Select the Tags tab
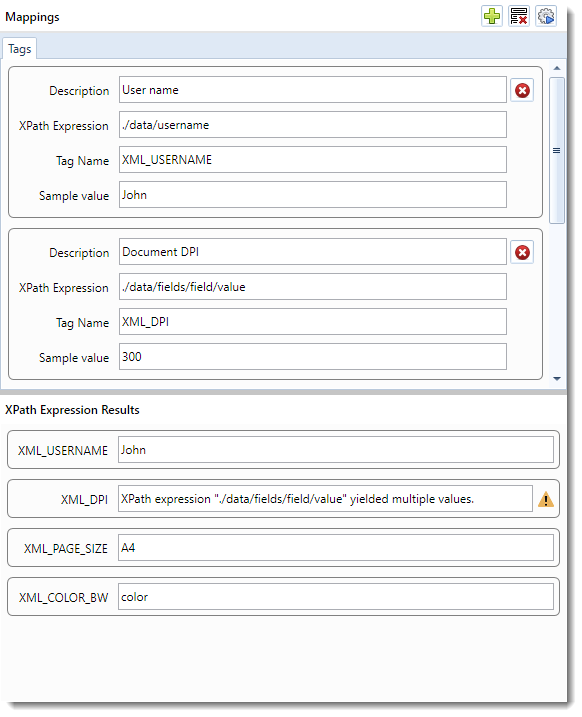The image size is (582, 717). coord(20,49)
